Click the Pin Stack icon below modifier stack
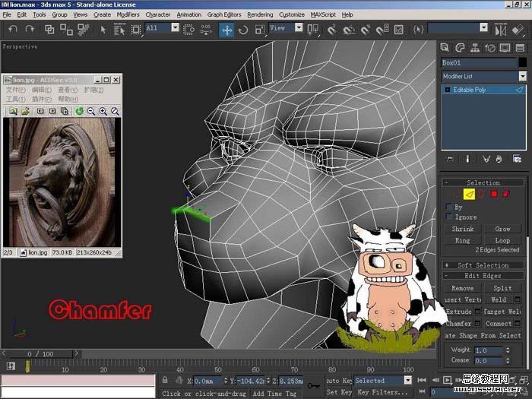This screenshot has width=532, height=399. [x=450, y=159]
